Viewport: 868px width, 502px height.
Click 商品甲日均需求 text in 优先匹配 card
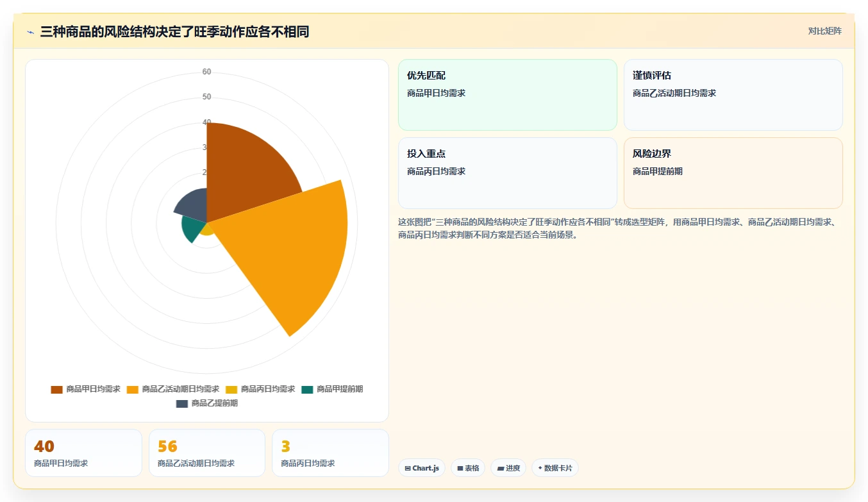[436, 93]
